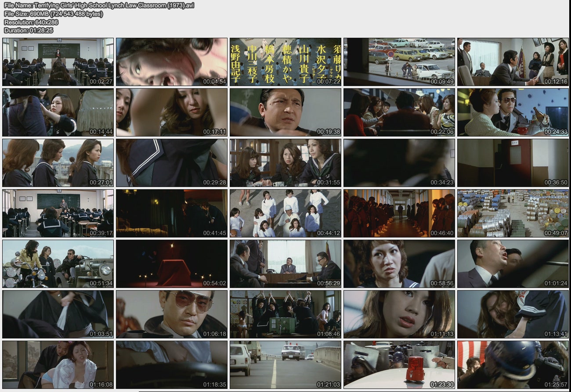Click the office scene thumbnail at 00:12:16

click(x=513, y=62)
